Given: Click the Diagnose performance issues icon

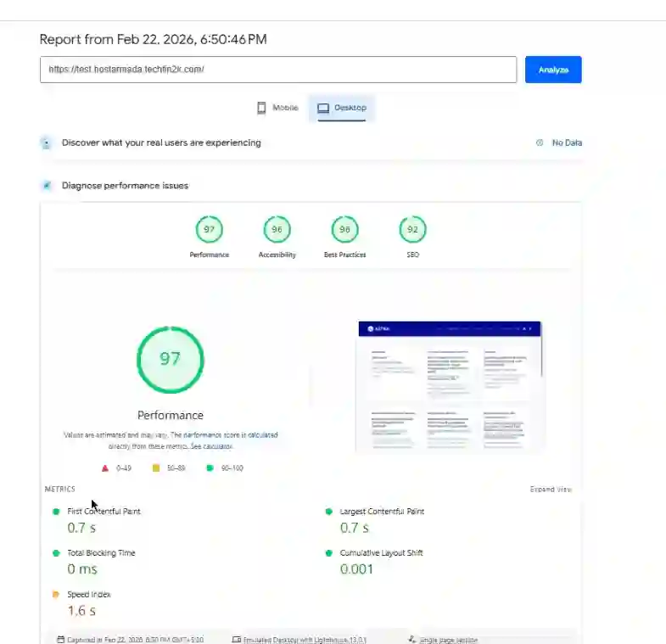Looking at the screenshot, I should [x=47, y=186].
